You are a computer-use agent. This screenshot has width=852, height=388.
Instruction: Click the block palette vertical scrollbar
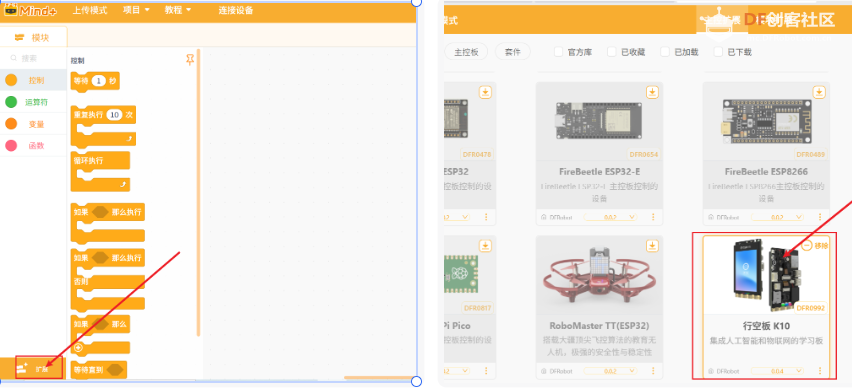pos(198,193)
